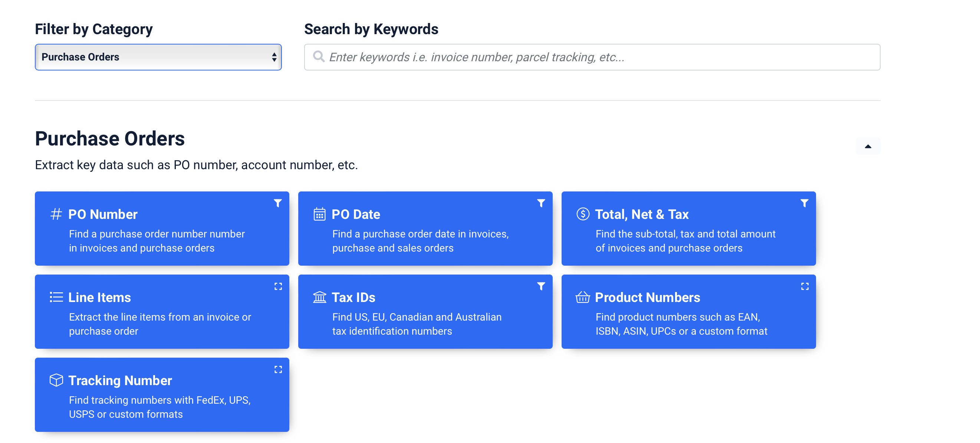The width and height of the screenshot is (980, 443).
Task: Click the expand brackets icon on Line Items
Action: (278, 286)
